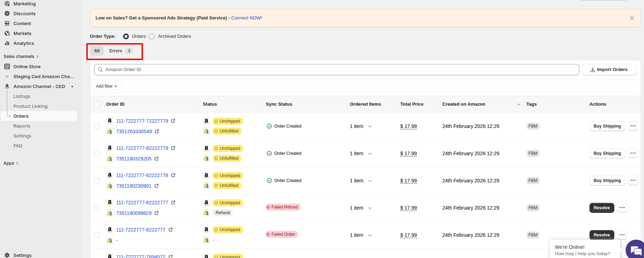Click the Amazon Order ID search field
This screenshot has width=644, height=258.
[337, 70]
